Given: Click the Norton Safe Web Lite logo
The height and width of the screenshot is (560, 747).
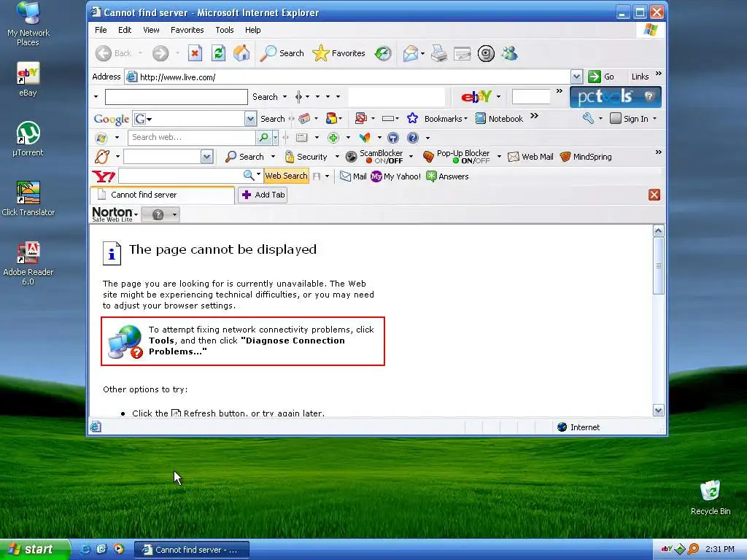Looking at the screenshot, I should (112, 214).
